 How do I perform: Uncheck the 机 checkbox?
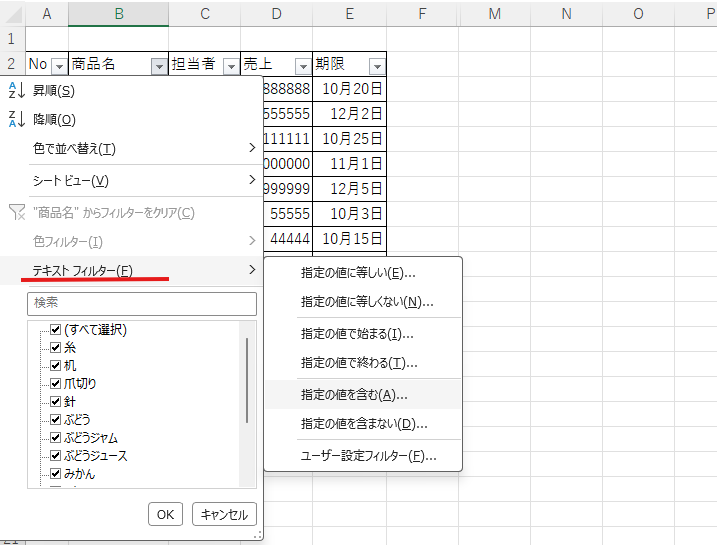tap(55, 366)
